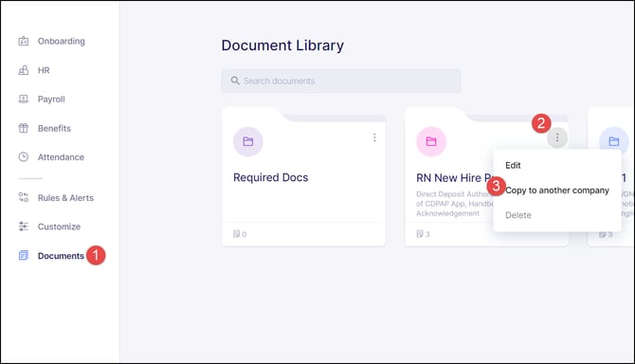Open the Required Docs folder title

(x=270, y=177)
